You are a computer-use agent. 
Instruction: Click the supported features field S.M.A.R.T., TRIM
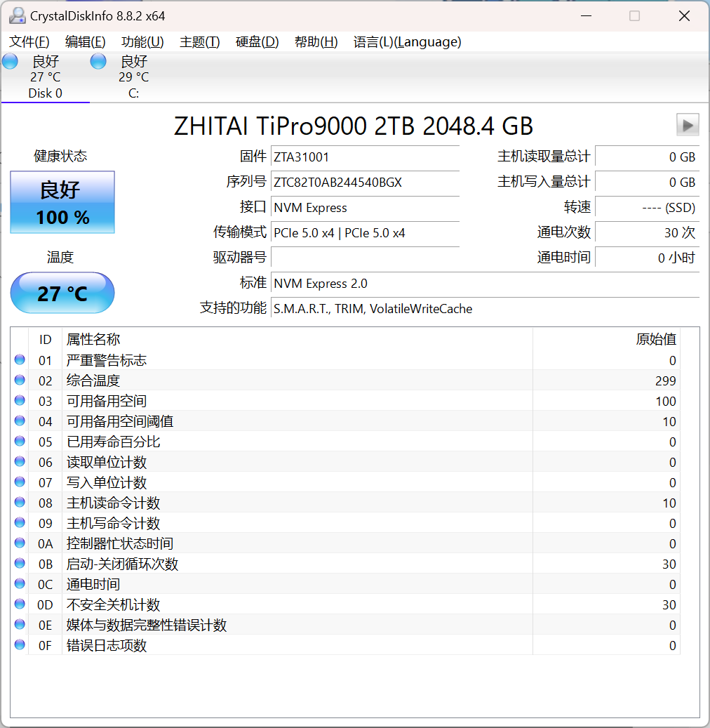click(485, 309)
